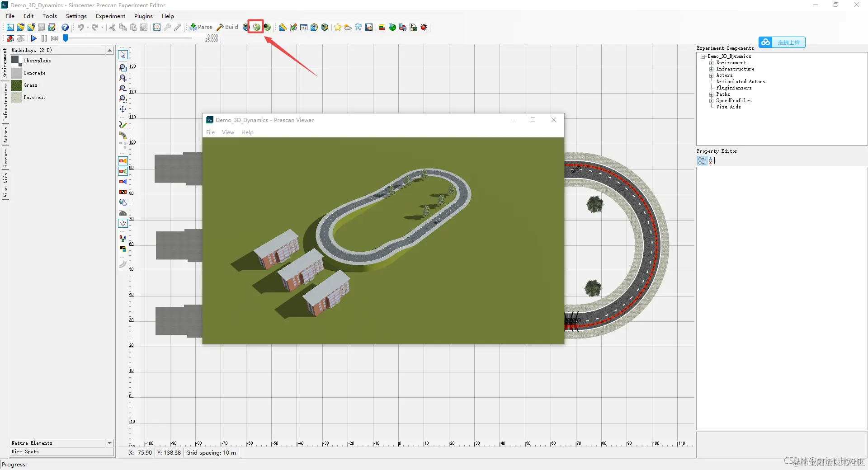Expand the Infrastructure tree node
Screen dimensions: 868x470
(711, 69)
